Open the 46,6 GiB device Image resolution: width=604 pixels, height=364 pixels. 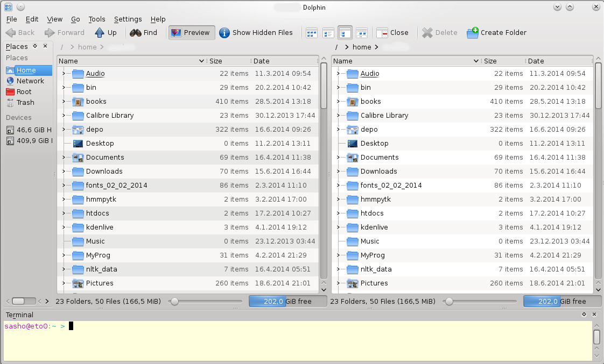pos(29,130)
